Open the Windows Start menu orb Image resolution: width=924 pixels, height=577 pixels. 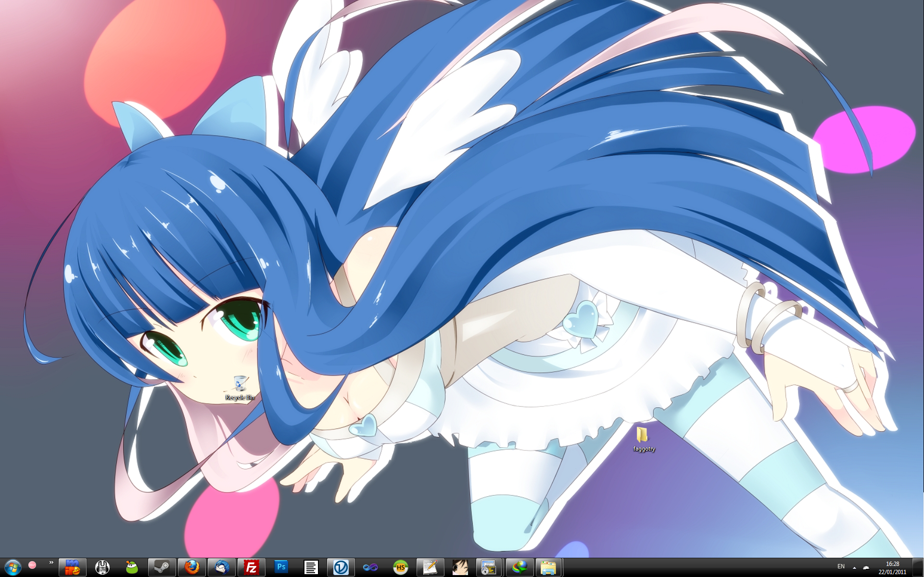tap(13, 567)
